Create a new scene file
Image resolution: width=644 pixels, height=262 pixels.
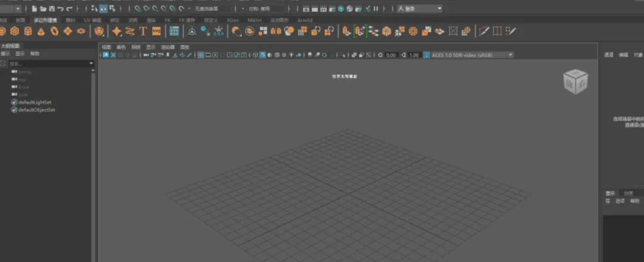35,8
